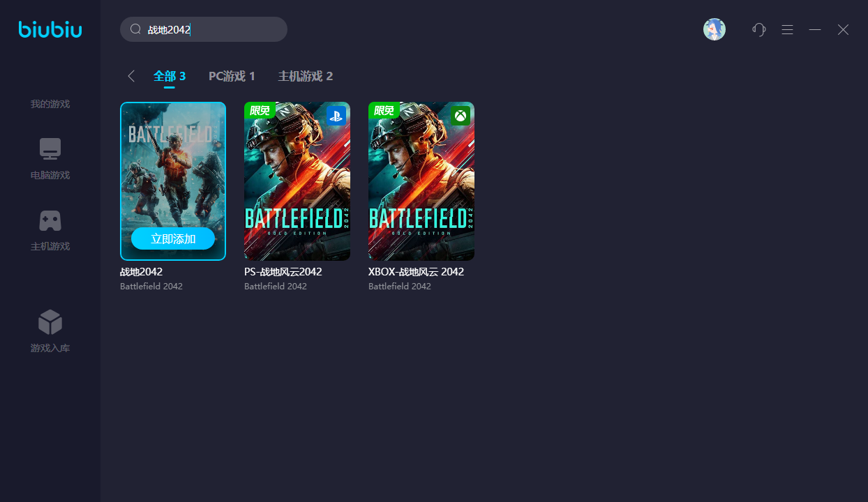This screenshot has height=502, width=868.
Task: Click the 限免 badge on PS game
Action: (x=260, y=110)
